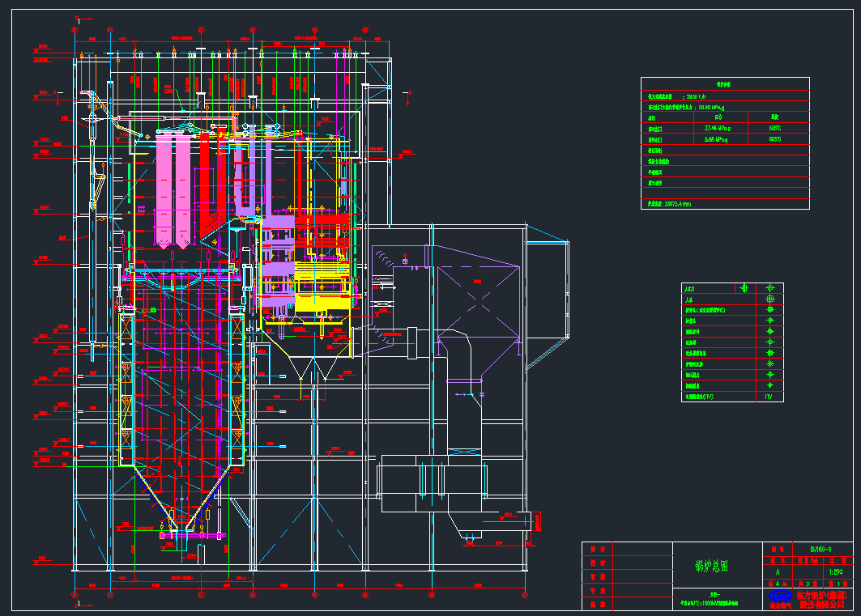Click the parameter table header title
Viewport: 861px width, 616px height.
coord(724,84)
